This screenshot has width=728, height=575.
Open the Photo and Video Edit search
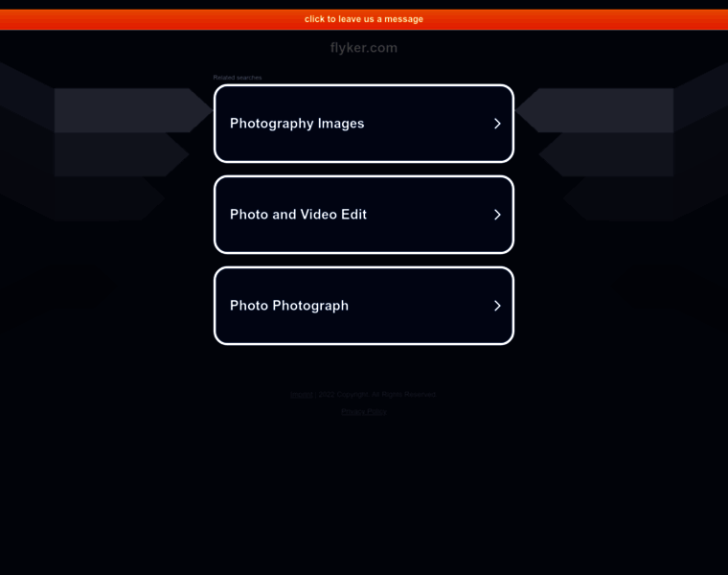click(x=364, y=215)
